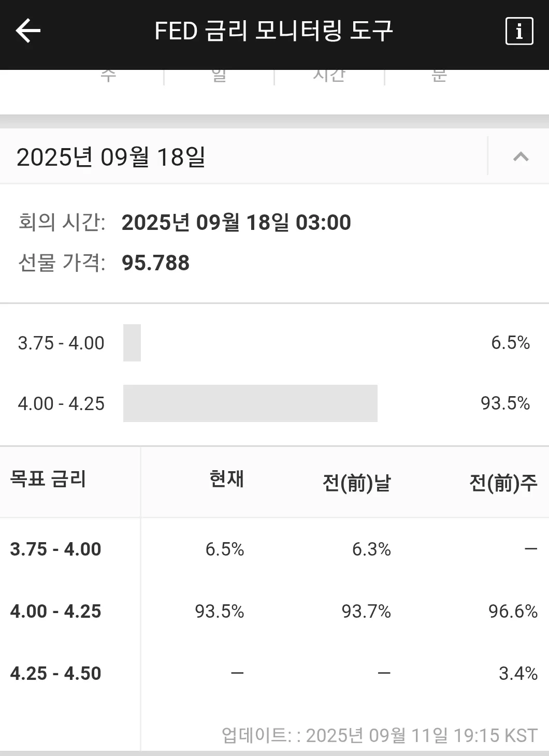549x756 pixels.
Task: Open the info icon in header
Action: click(519, 31)
